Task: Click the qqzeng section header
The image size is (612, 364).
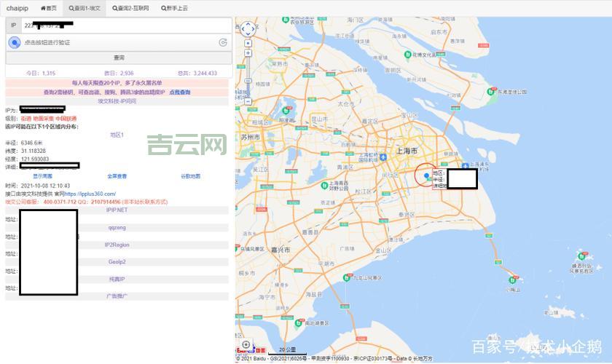Action: point(117,227)
